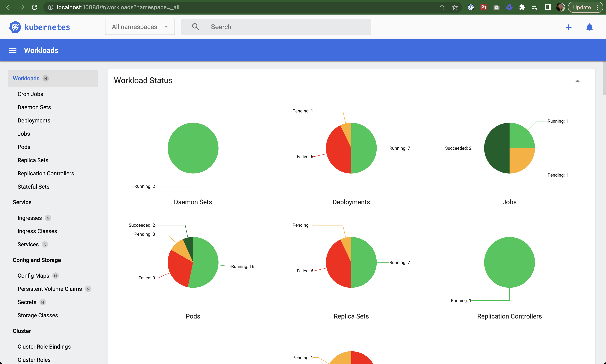Image resolution: width=606 pixels, height=364 pixels.
Task: Open Services list
Action: click(x=28, y=245)
